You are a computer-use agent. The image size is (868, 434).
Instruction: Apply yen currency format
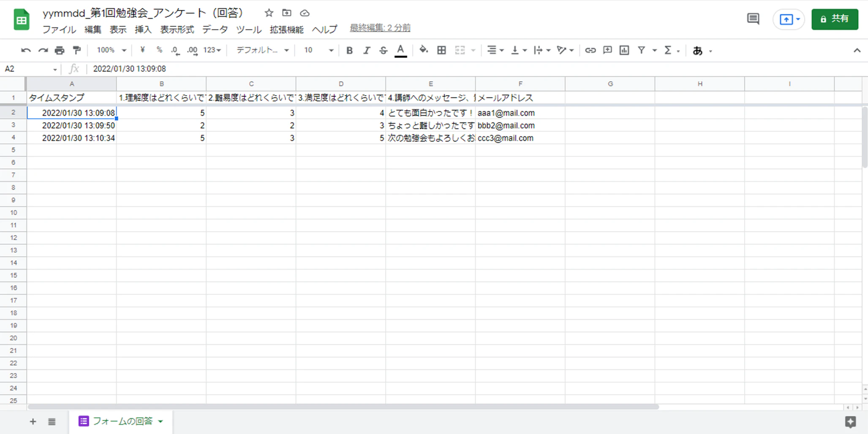click(142, 50)
